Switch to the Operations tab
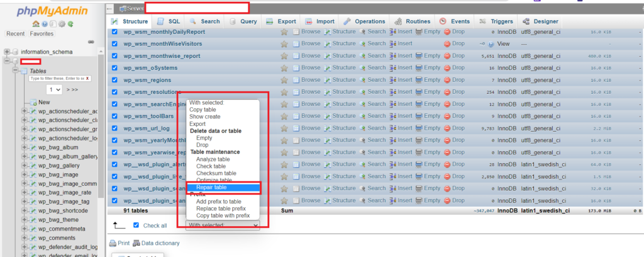644x257 pixels. [x=364, y=21]
